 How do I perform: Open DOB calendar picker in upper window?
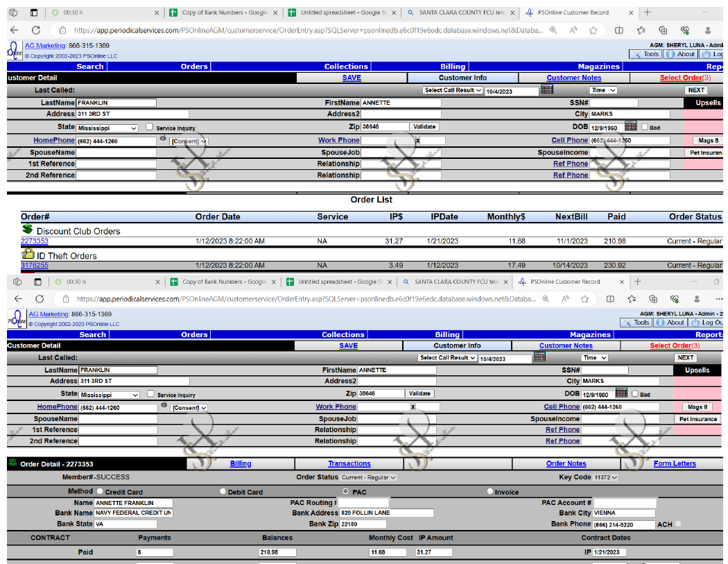[x=630, y=126]
